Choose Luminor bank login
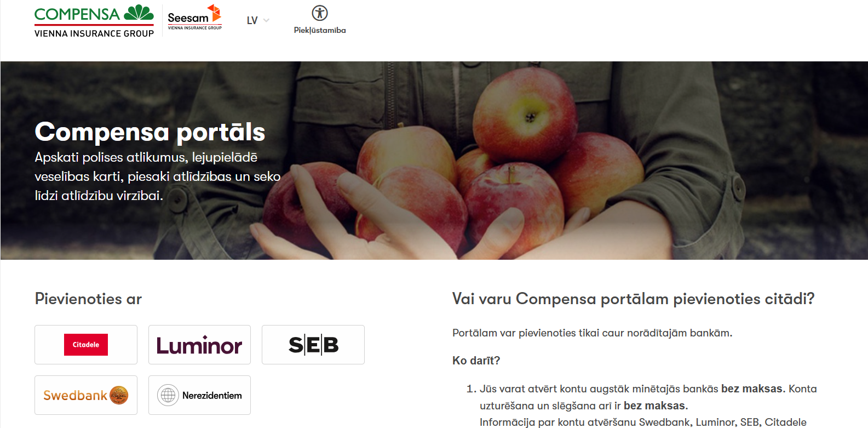Screen dimensions: 868x428 [199, 345]
